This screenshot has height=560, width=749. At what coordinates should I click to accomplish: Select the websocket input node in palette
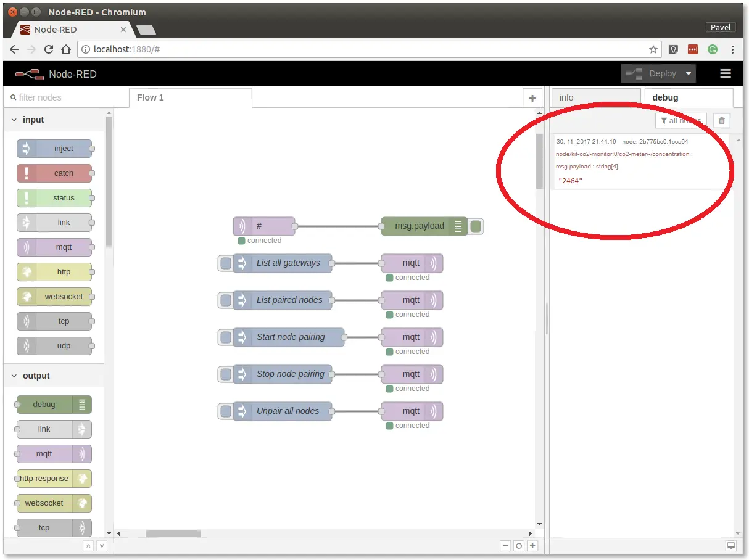coord(54,297)
